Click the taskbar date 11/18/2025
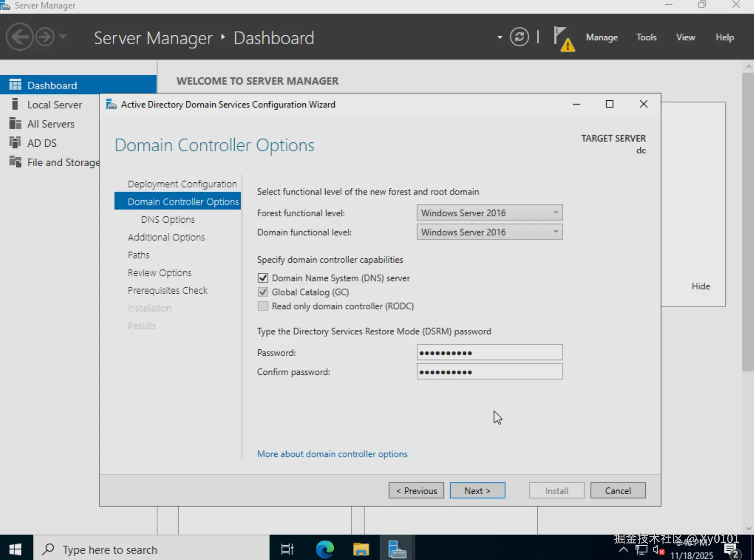 (x=691, y=555)
